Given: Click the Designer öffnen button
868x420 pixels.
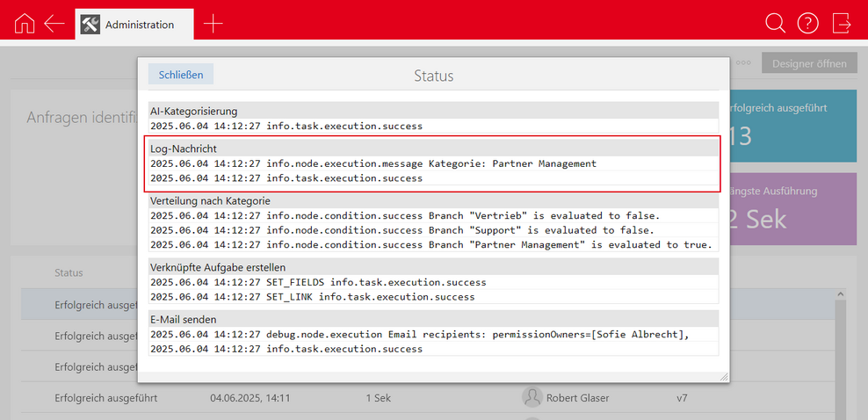Looking at the screenshot, I should coord(809,63).
